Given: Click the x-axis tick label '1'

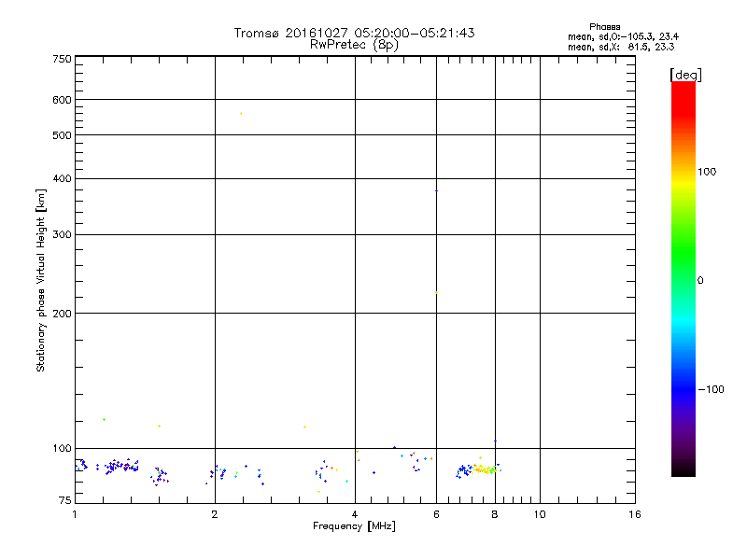Looking at the screenshot, I should coord(75,514).
